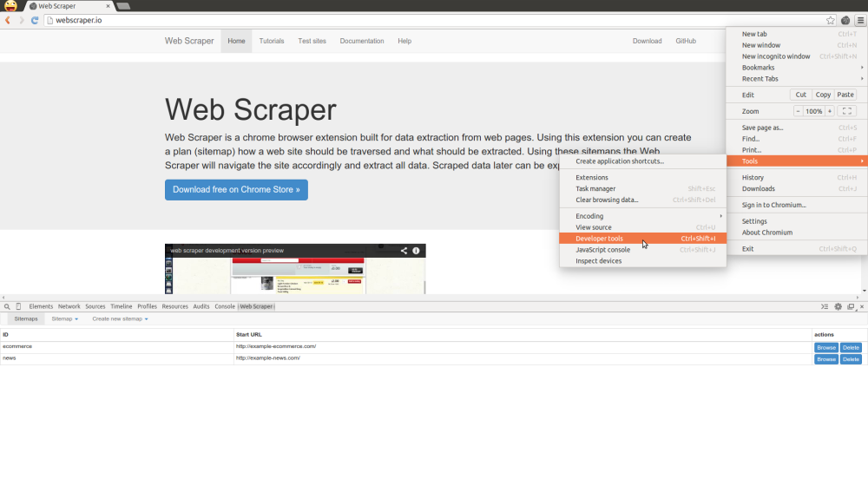The width and height of the screenshot is (868, 492).
Task: Expand the Recent Tabs submenu
Action: tap(797, 79)
